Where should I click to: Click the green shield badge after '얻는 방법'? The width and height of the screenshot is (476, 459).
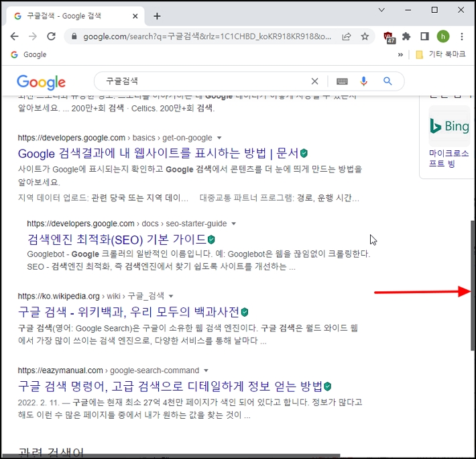(x=328, y=387)
